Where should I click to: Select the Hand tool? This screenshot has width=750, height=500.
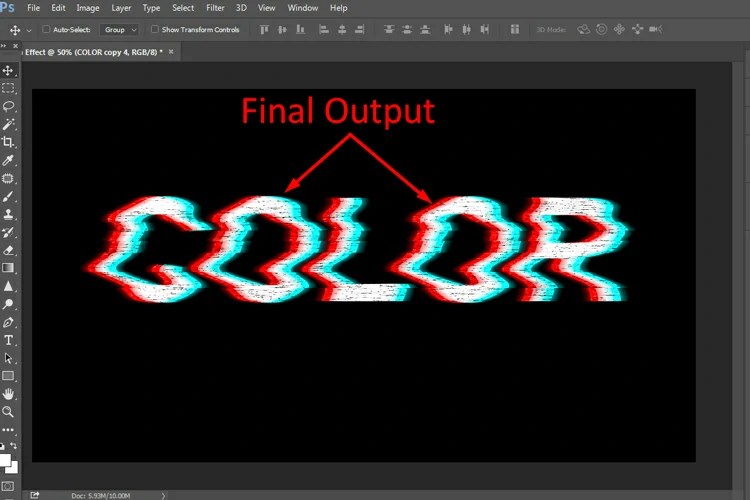tap(8, 394)
